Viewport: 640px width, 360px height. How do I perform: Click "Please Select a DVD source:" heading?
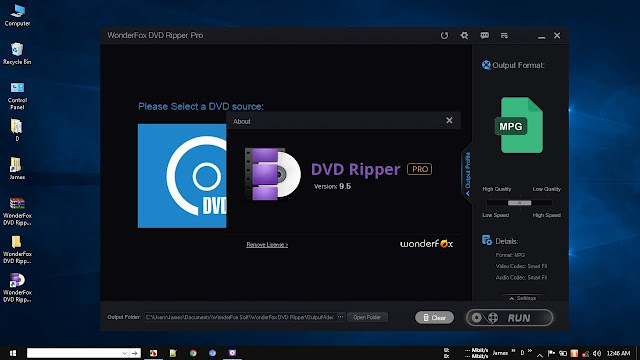201,107
